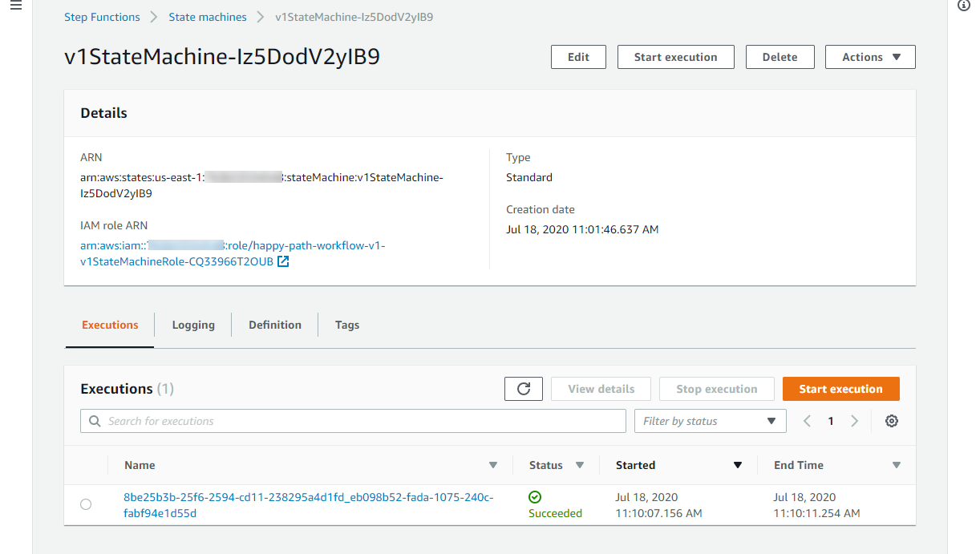Click the refresh executions icon button
The height and width of the screenshot is (554, 980).
(524, 389)
